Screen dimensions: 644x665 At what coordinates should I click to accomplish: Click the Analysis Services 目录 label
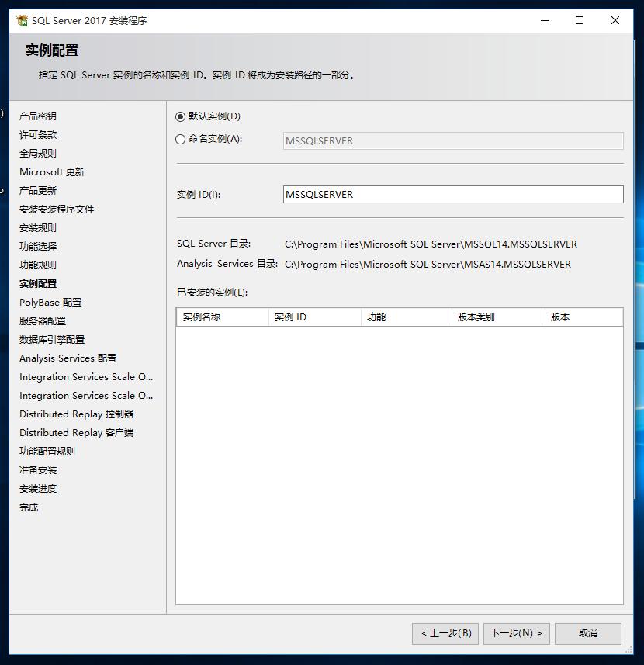[227, 264]
